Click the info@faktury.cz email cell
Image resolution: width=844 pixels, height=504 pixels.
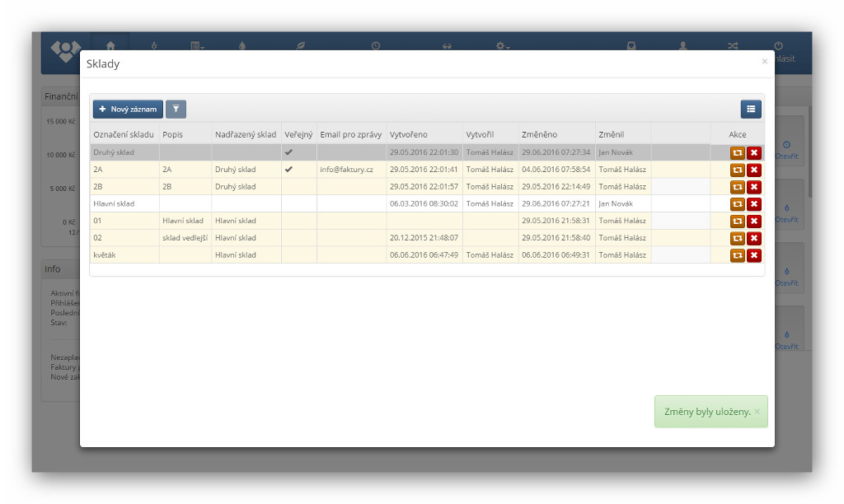pos(346,170)
